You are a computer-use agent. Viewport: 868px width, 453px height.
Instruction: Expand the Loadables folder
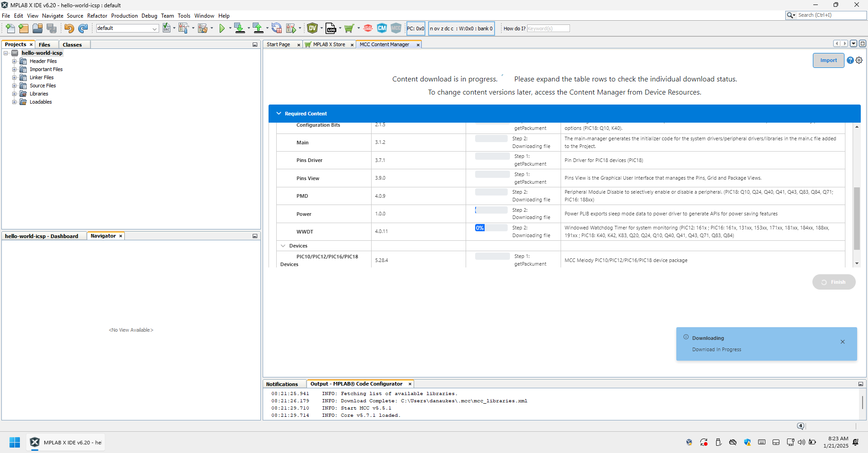tap(14, 102)
